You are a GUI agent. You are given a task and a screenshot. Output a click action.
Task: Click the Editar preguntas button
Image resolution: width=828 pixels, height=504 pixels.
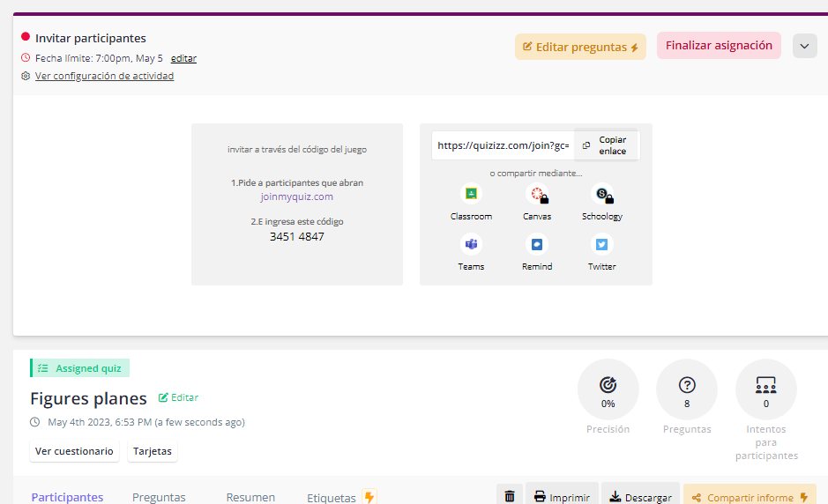580,47
